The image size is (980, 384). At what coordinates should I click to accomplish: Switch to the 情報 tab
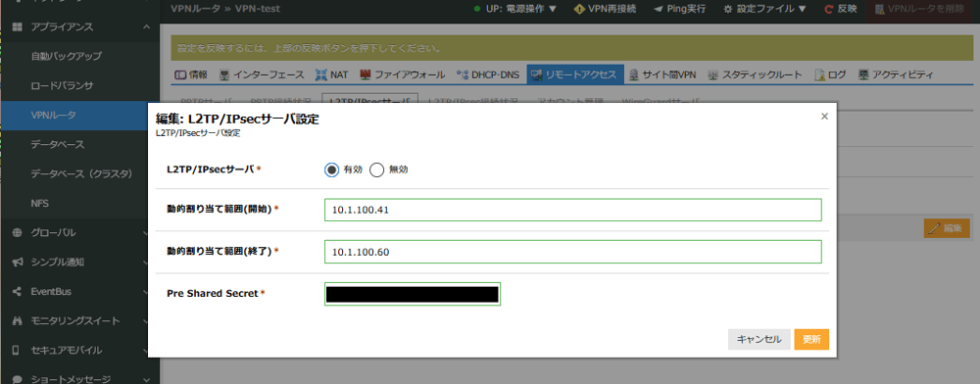[191, 74]
